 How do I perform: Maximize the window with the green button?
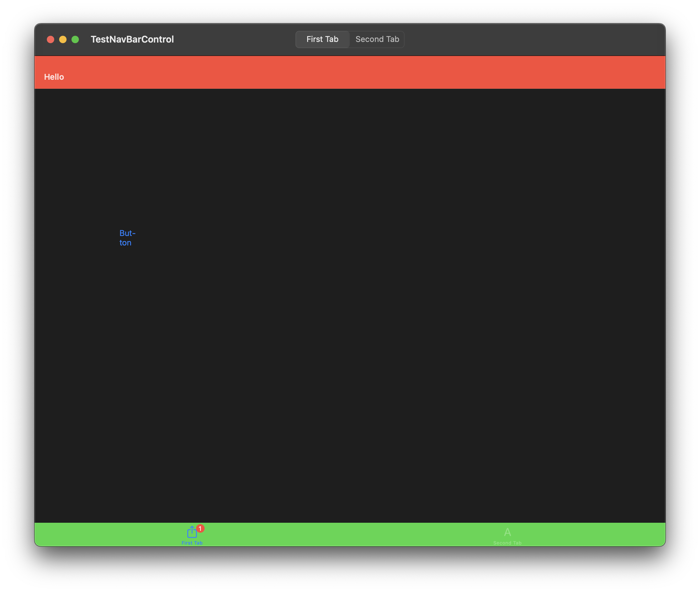point(75,39)
